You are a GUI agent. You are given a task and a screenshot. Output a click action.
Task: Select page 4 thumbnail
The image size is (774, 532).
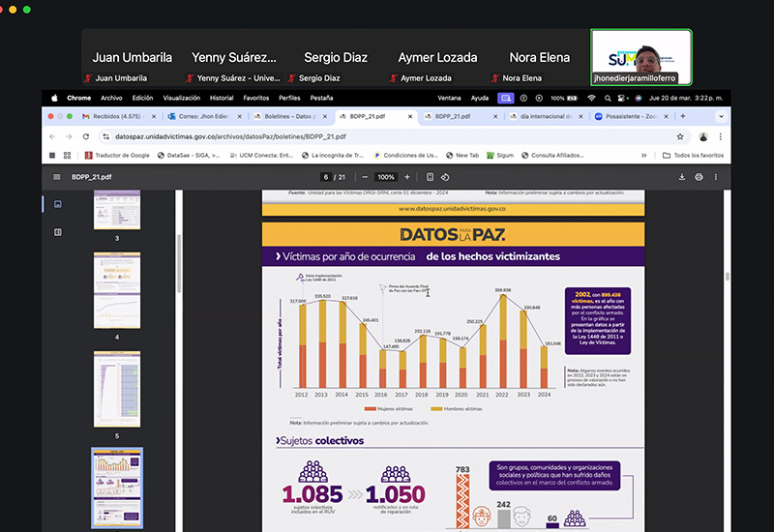pyautogui.click(x=117, y=290)
